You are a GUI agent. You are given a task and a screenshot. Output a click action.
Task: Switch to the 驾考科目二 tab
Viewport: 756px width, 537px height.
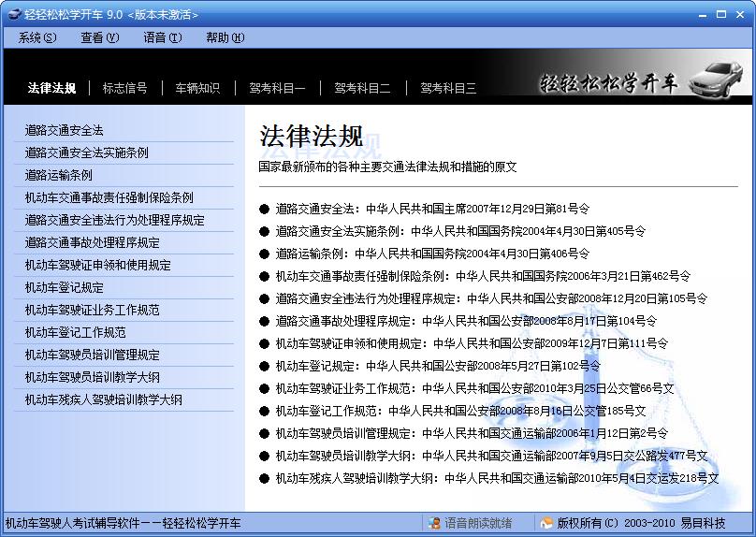coord(363,88)
